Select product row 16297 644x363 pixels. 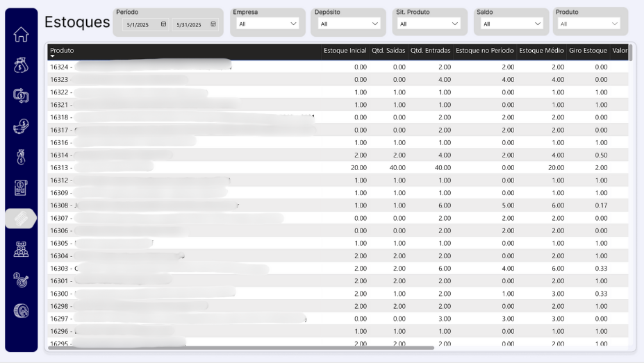(338, 319)
